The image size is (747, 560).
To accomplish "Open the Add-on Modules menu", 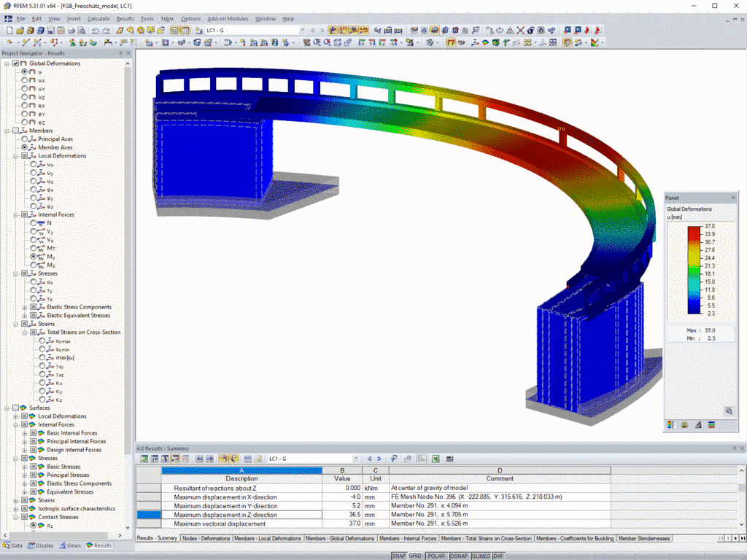I will coord(228,18).
